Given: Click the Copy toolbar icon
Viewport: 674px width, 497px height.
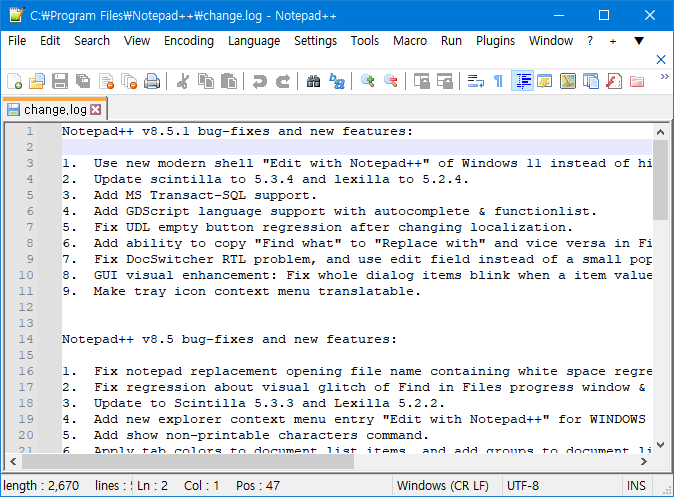Looking at the screenshot, I should (206, 81).
